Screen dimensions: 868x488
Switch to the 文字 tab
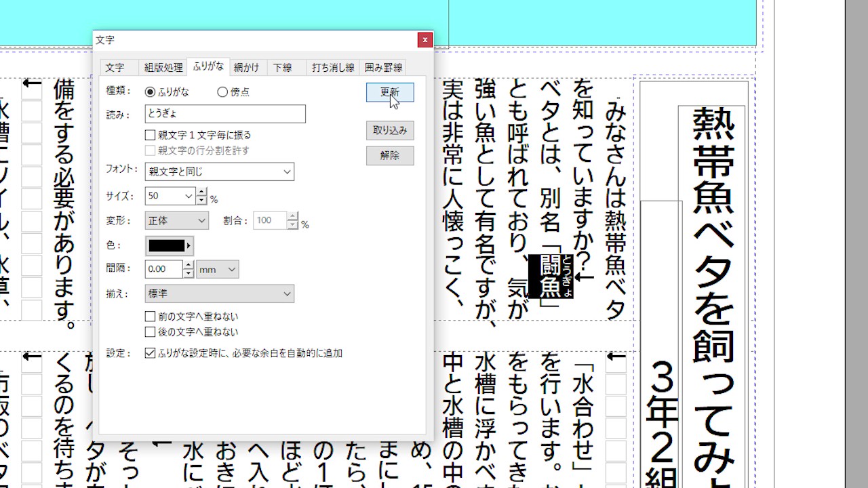click(115, 67)
